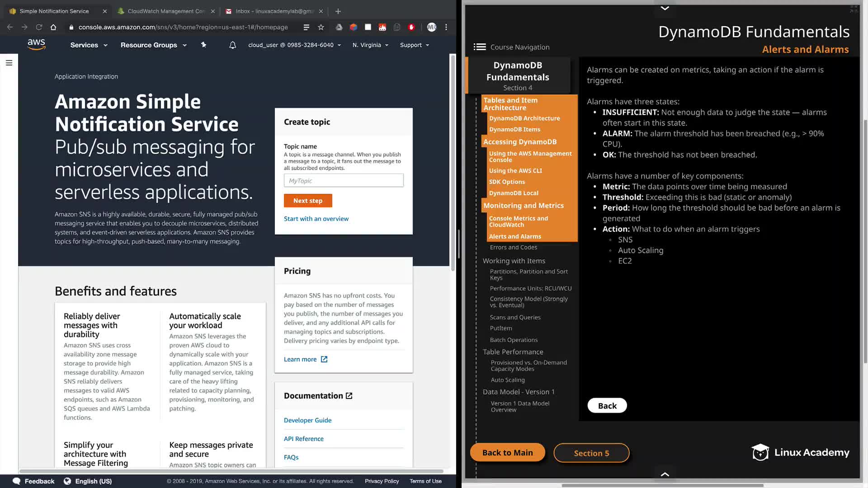This screenshot has width=868, height=488.
Task: Bookmark this page with the star icon
Action: point(321,27)
